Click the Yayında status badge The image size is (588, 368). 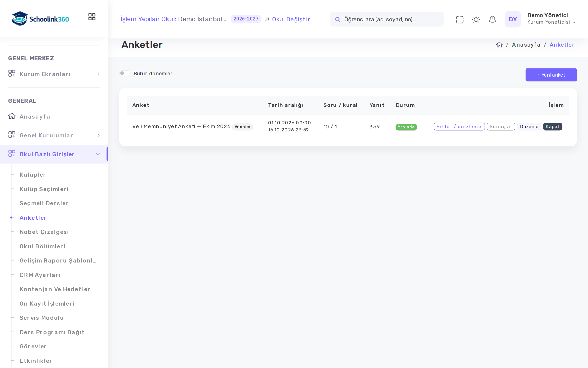pos(406,127)
